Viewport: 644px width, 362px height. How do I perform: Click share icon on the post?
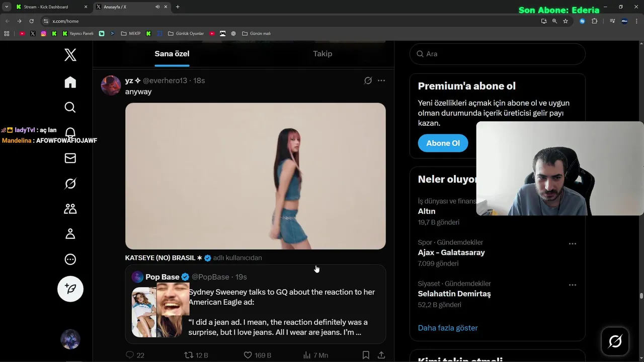(381, 355)
